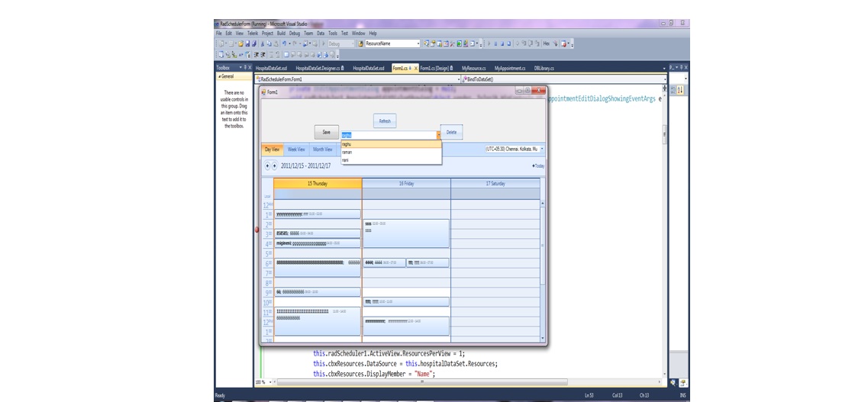Close the Form1.cs tab with its X

[416, 69]
